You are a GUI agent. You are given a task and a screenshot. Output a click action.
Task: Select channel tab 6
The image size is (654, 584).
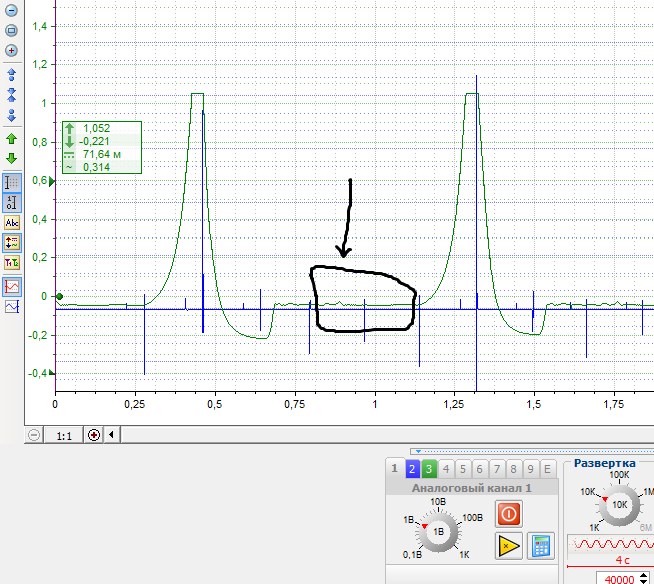tap(480, 469)
